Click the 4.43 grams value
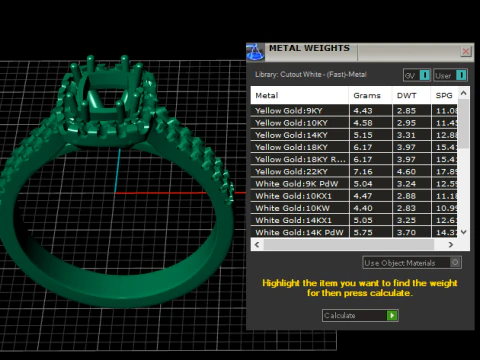The image size is (480, 360). 363,111
